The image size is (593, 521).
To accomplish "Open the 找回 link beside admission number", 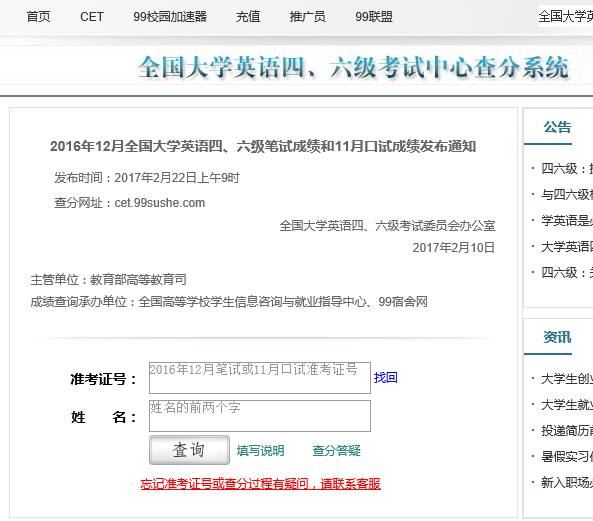I will (x=385, y=377).
